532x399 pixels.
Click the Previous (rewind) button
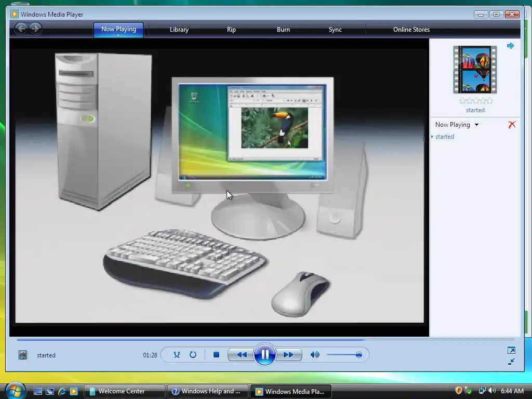tap(241, 355)
